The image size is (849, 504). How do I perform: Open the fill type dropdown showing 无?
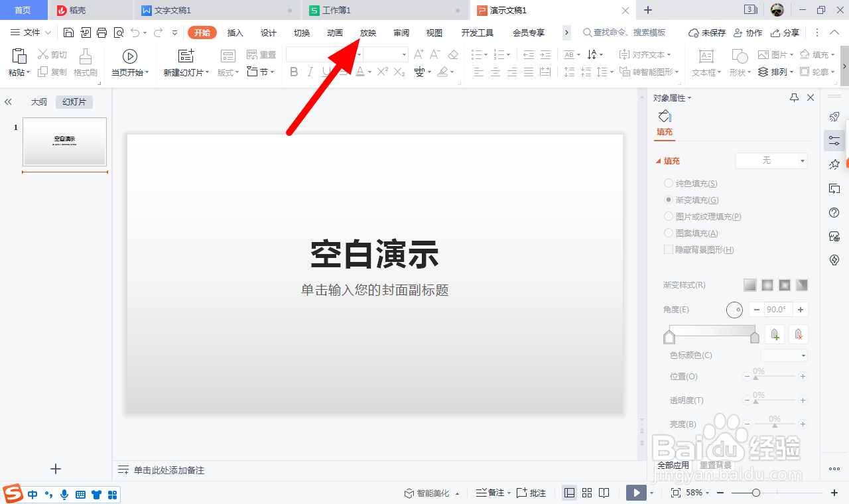click(771, 160)
